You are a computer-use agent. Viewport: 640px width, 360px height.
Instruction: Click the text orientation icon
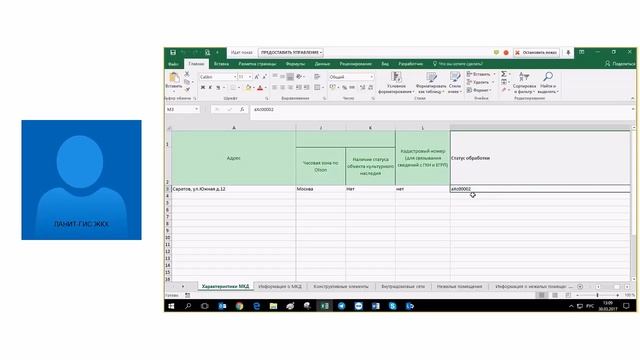299,77
